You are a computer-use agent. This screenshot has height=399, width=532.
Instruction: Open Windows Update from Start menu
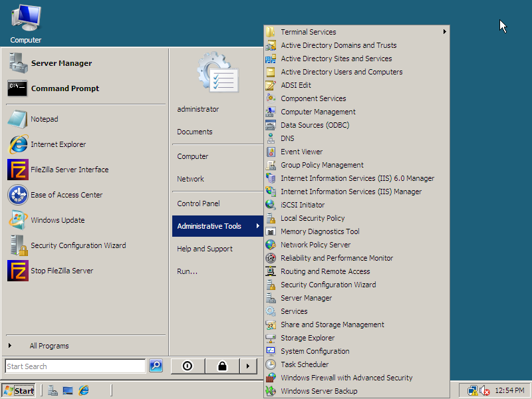(x=86, y=220)
